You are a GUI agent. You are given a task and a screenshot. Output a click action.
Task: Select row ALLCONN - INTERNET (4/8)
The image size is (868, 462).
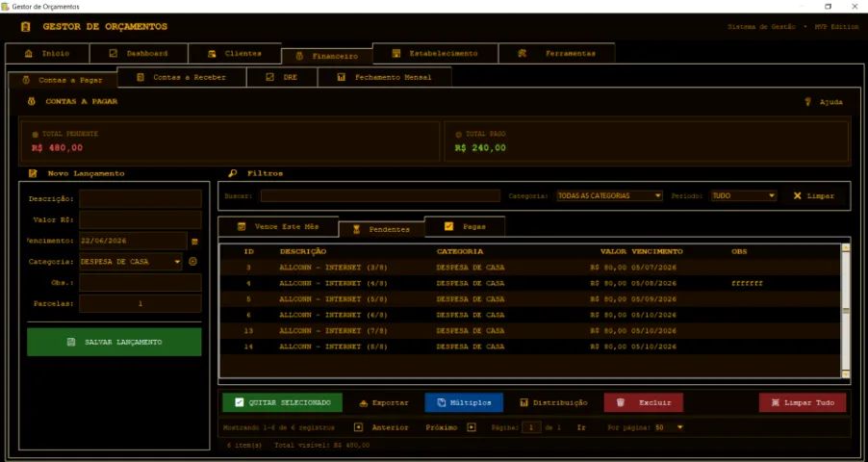point(530,283)
